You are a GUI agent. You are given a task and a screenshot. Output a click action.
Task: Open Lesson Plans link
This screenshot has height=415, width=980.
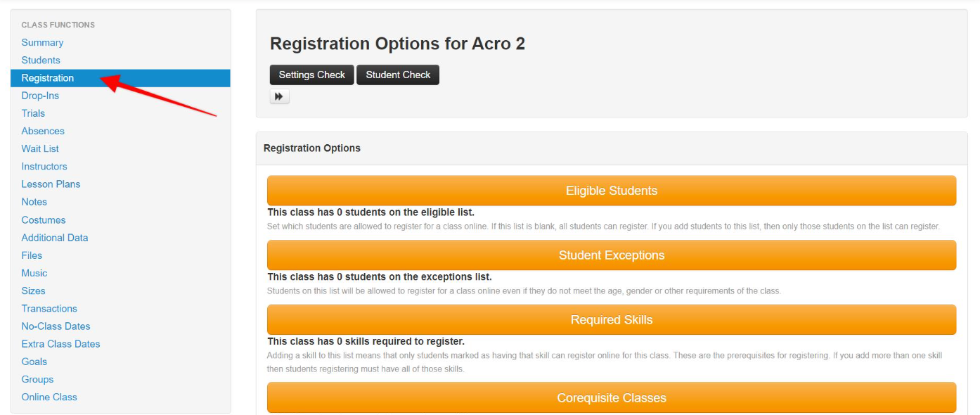[51, 184]
